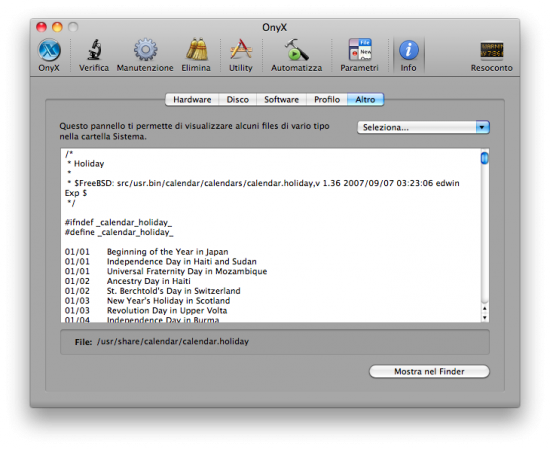Click 'St. Berchtold's Day in Switzerland' line

[x=174, y=291]
